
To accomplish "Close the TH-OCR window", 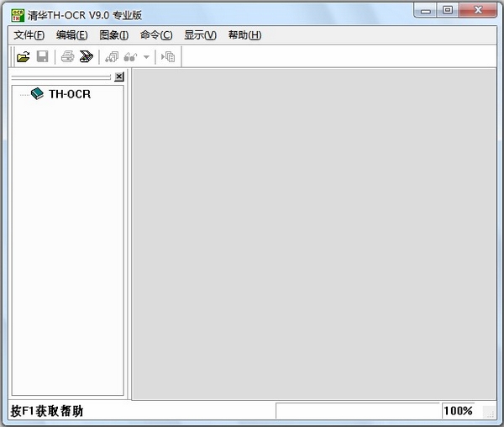I will 478,10.
